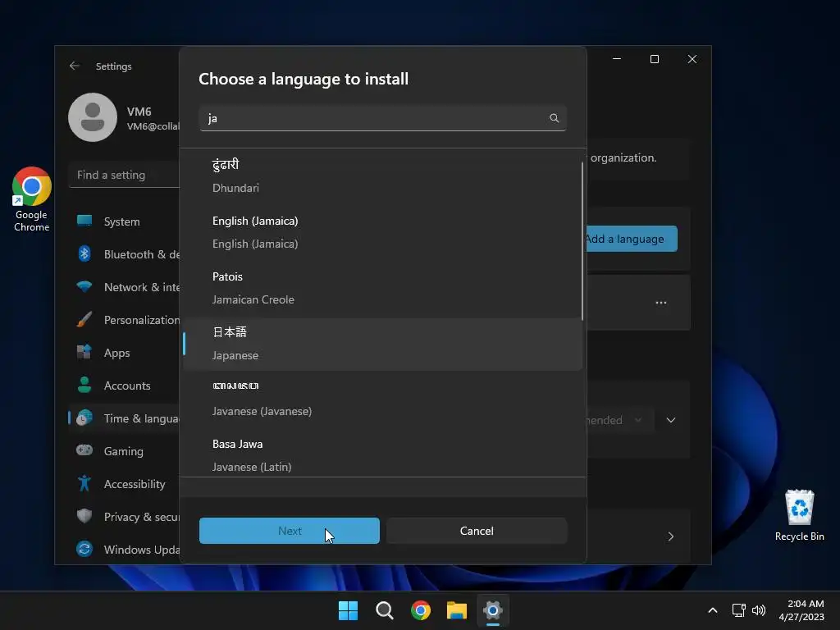840x630 pixels.
Task: Click the Next button
Action: [x=290, y=531]
